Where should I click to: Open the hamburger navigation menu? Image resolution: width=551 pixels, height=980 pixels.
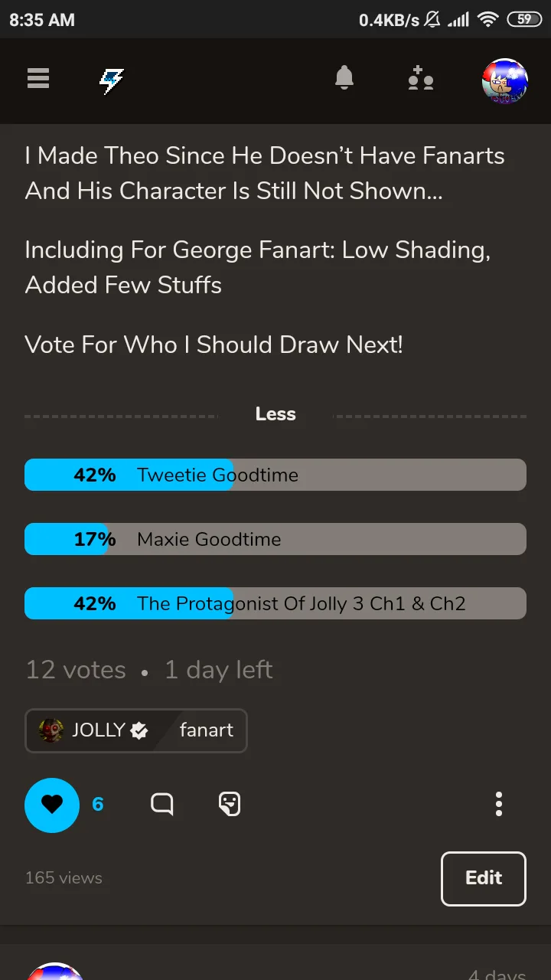tap(38, 78)
